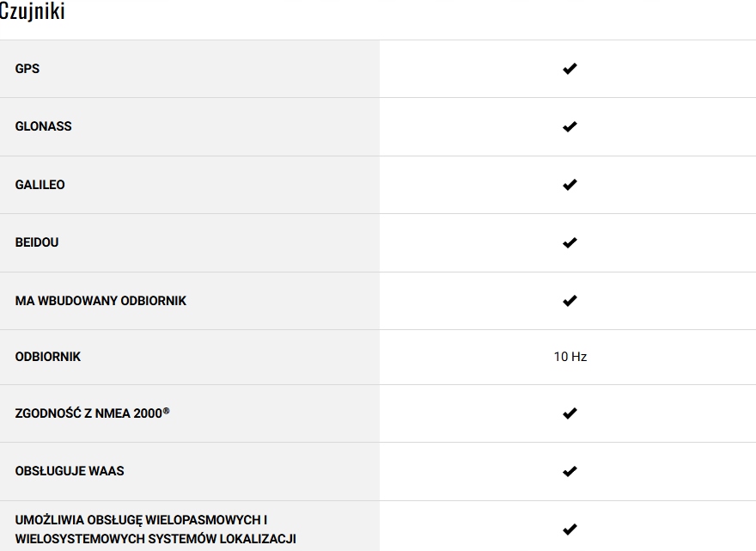756x551 pixels.
Task: Click the Obsługuje WAAS label
Action: pyautogui.click(x=70, y=471)
